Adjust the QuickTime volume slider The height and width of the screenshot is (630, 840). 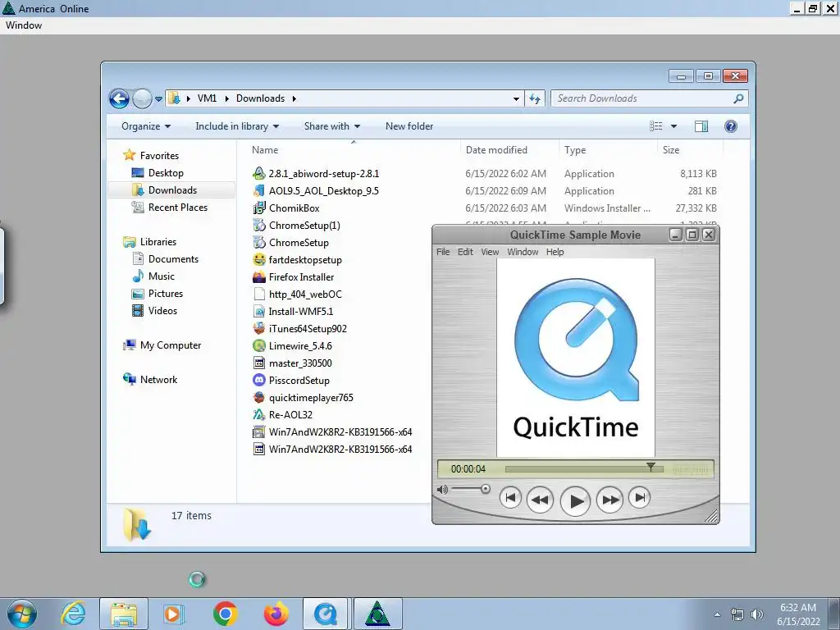485,489
